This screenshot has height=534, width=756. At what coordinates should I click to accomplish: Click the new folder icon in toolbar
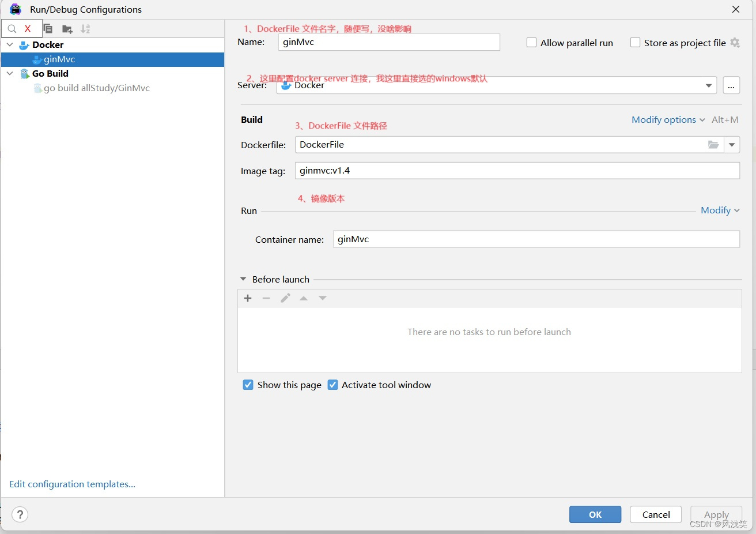tap(67, 29)
